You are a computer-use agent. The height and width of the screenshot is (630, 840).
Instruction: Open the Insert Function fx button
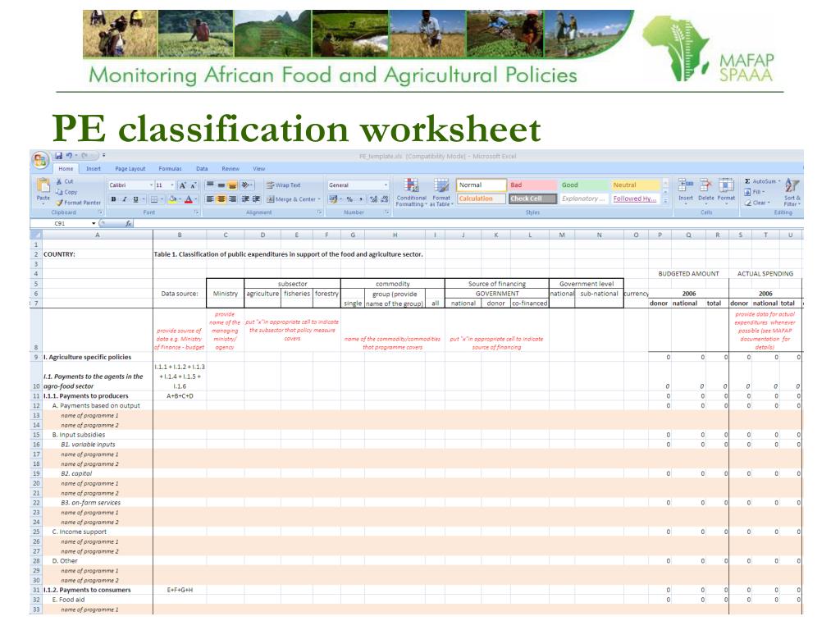[x=129, y=223]
